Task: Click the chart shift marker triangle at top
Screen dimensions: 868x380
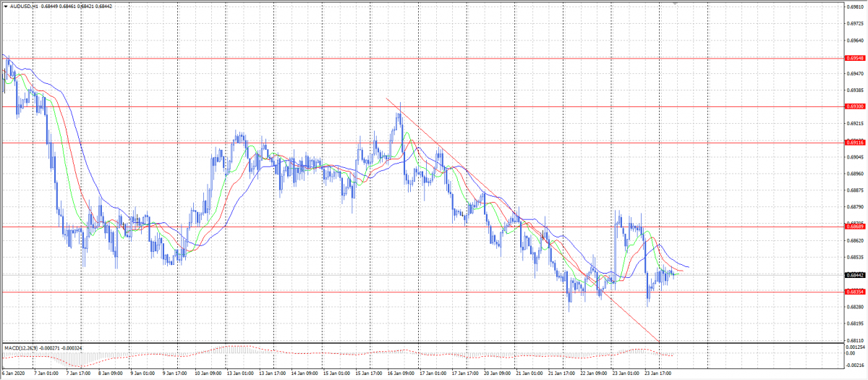Action: pyautogui.click(x=676, y=4)
